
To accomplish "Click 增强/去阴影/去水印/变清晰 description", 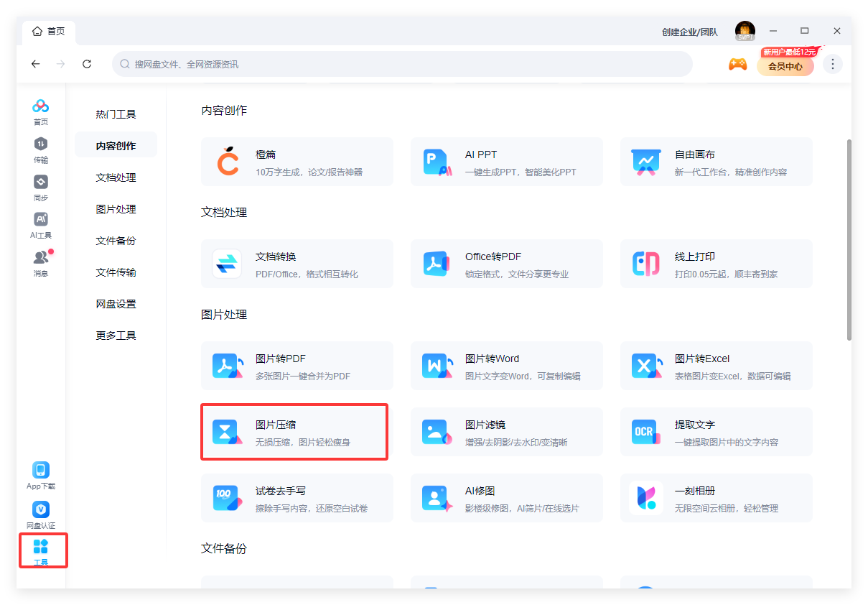I will point(516,443).
